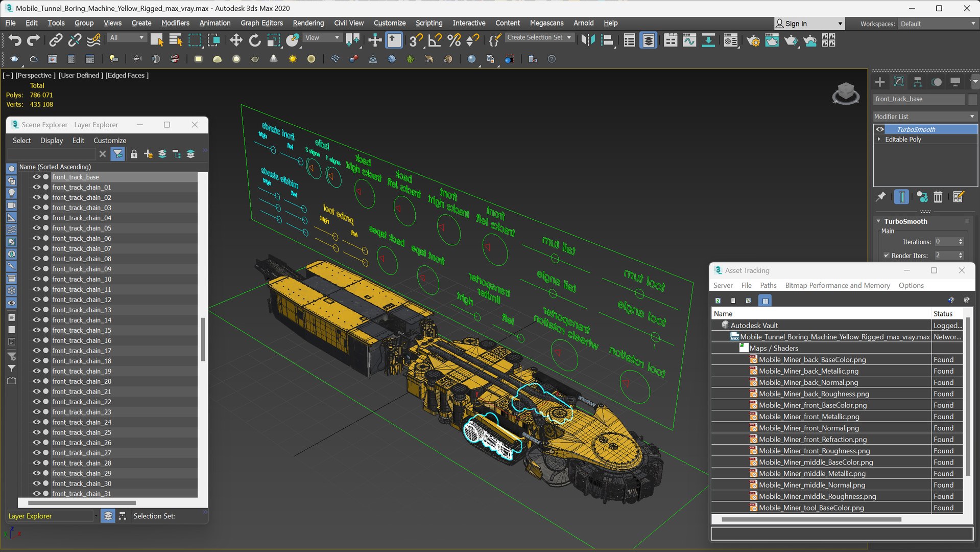Click the Undo arrow icon
The width and height of the screenshot is (980, 552).
[15, 40]
